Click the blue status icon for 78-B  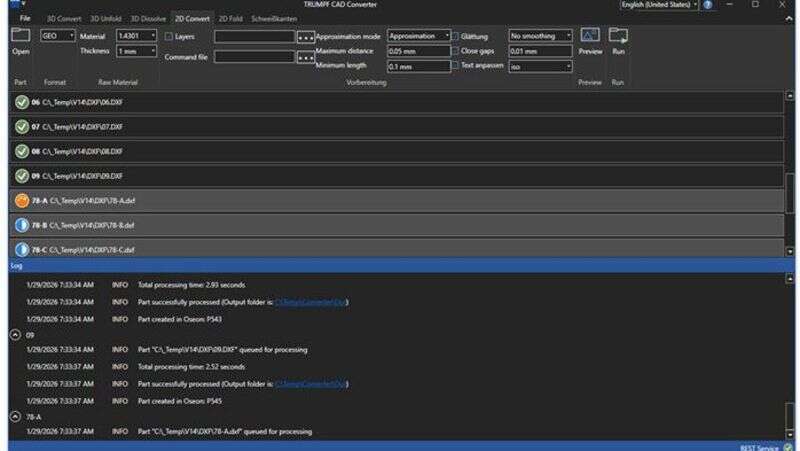coord(22,225)
